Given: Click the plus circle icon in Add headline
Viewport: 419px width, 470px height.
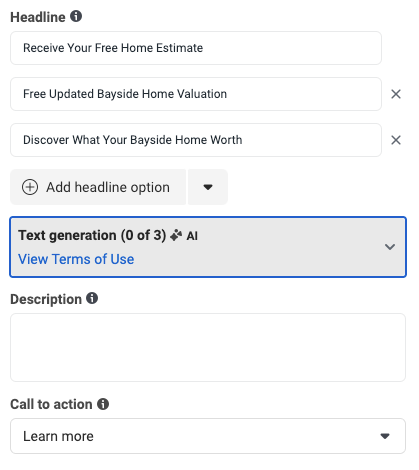Looking at the screenshot, I should 30,187.
